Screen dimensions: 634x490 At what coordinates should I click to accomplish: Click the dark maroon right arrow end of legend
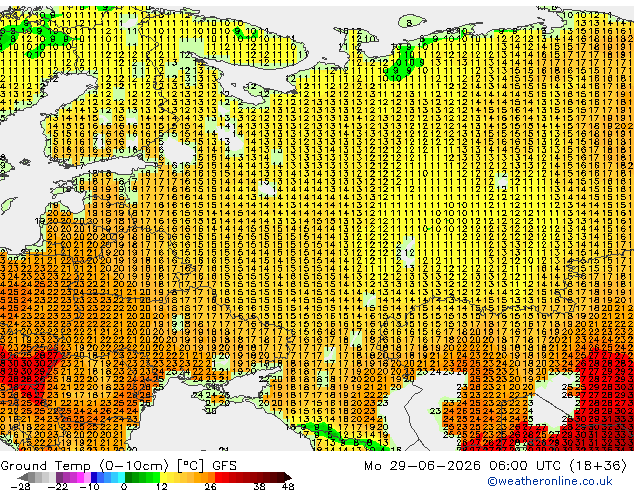tap(288, 477)
